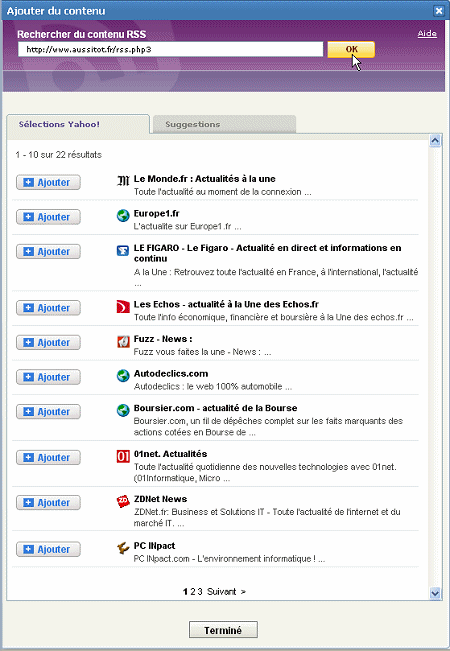Open the Fuzz - News title
Image resolution: width=450 pixels, height=651 pixels.
(163, 339)
